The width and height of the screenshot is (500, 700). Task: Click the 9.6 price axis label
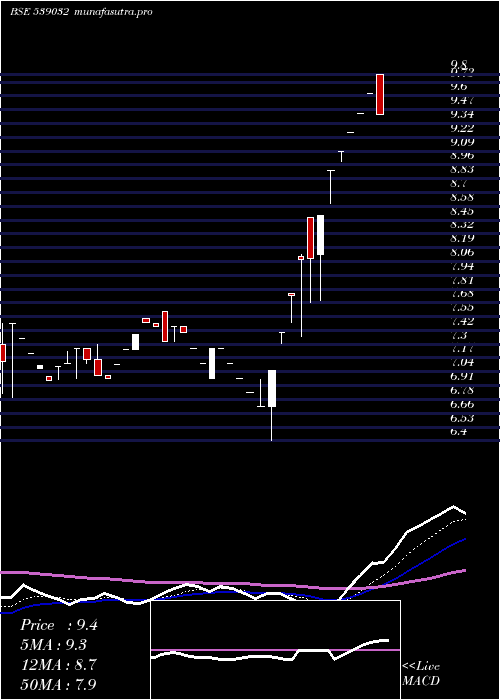459,86
